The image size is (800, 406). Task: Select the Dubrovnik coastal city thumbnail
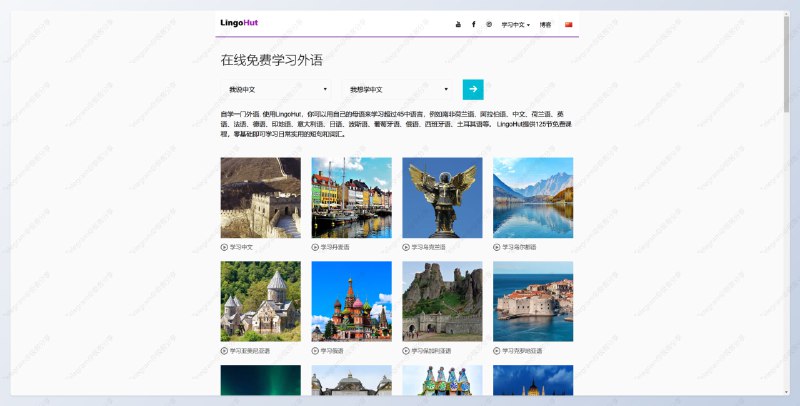pos(533,301)
